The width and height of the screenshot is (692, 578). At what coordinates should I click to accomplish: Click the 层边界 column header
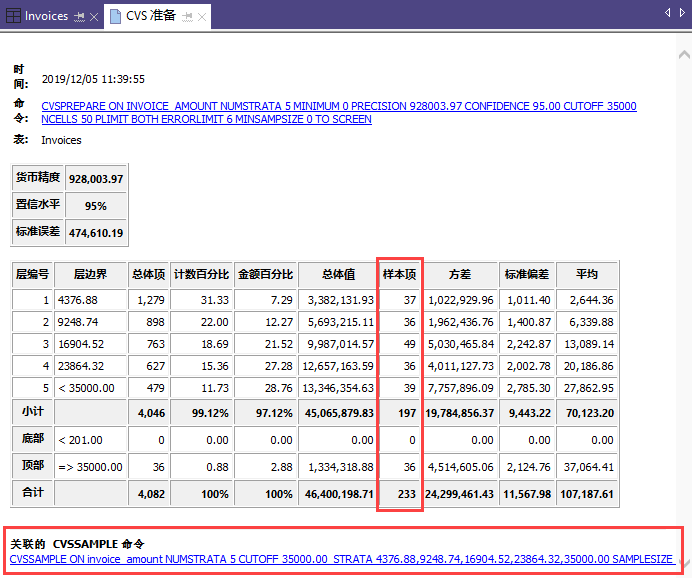tap(90, 273)
